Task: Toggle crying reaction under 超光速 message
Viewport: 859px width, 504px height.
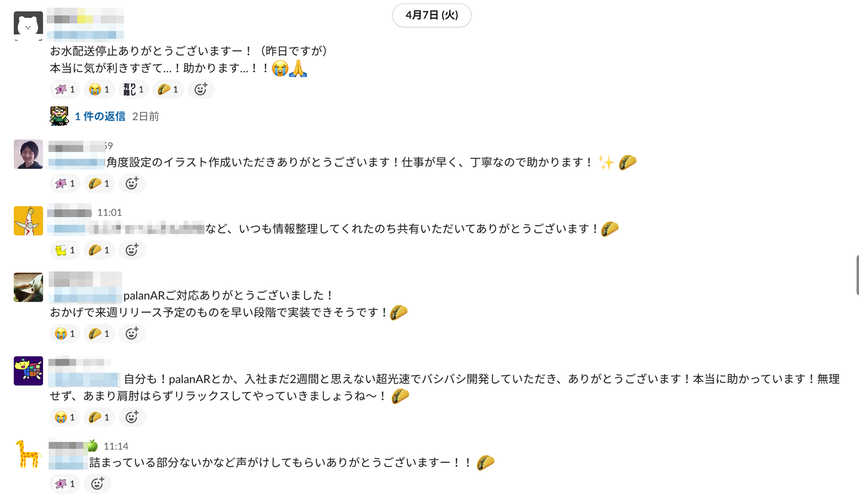Action: [65, 418]
